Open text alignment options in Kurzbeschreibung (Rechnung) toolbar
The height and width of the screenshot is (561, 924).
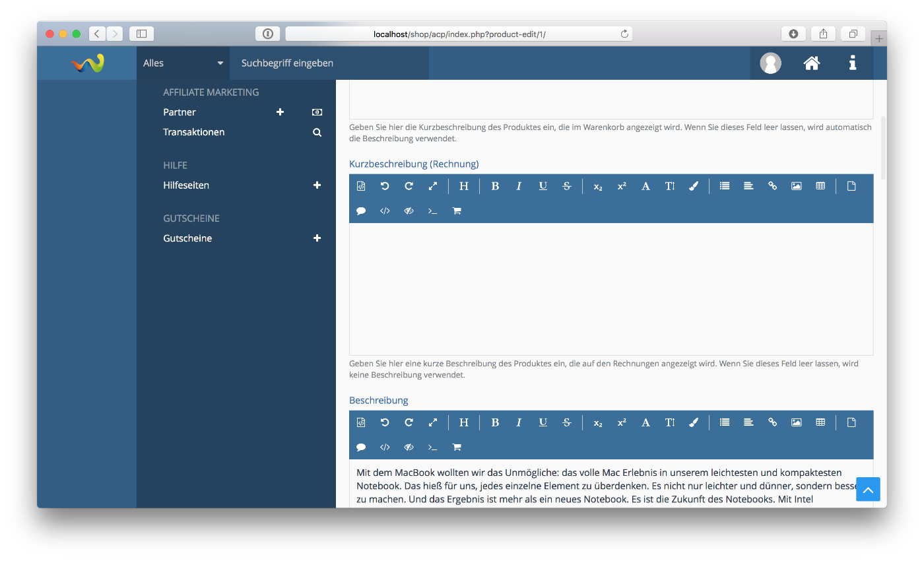pyautogui.click(x=748, y=186)
